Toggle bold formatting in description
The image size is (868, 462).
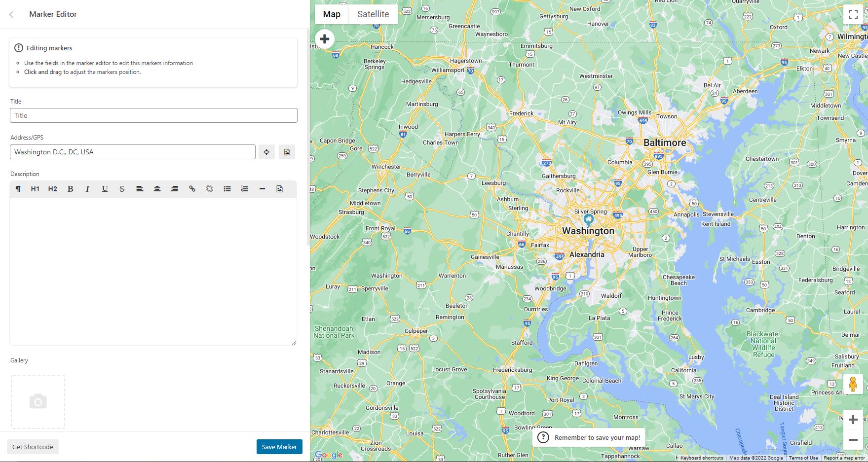click(70, 189)
